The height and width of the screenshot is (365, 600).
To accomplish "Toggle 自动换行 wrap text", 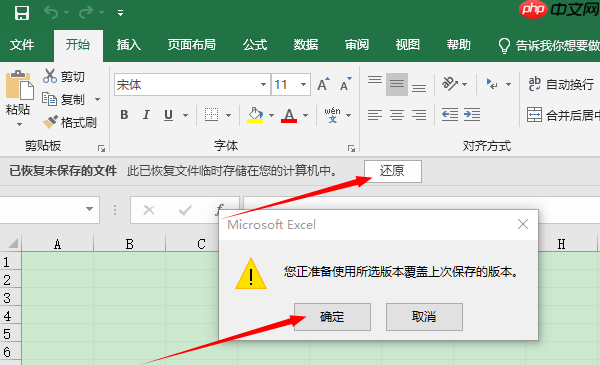I will coord(561,84).
